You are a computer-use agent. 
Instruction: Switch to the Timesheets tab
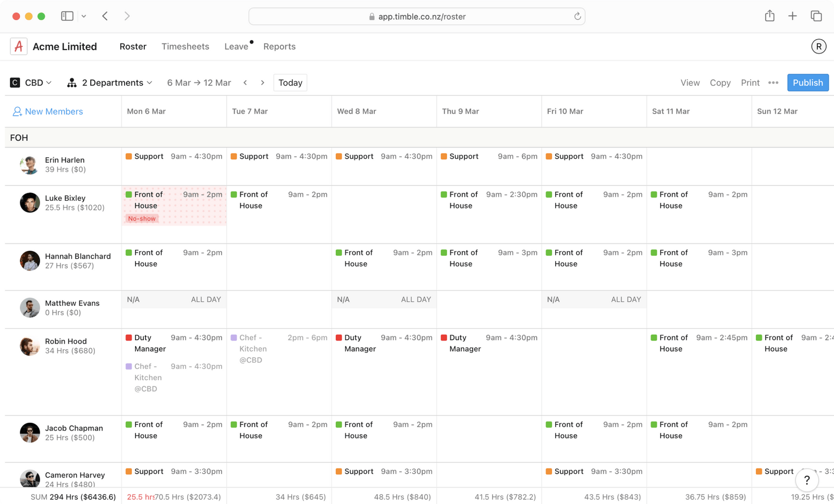pos(186,46)
